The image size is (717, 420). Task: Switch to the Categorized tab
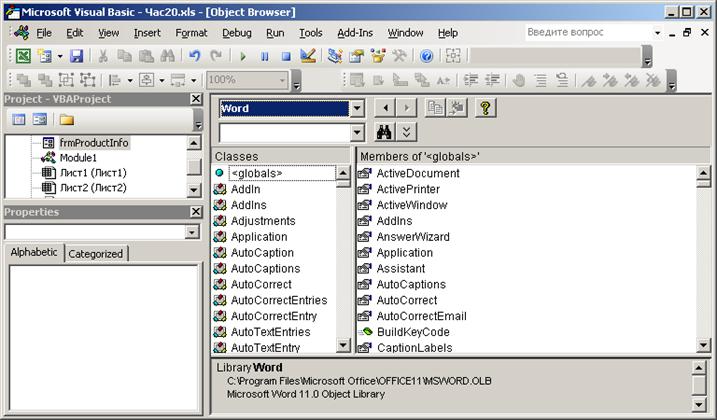point(96,254)
